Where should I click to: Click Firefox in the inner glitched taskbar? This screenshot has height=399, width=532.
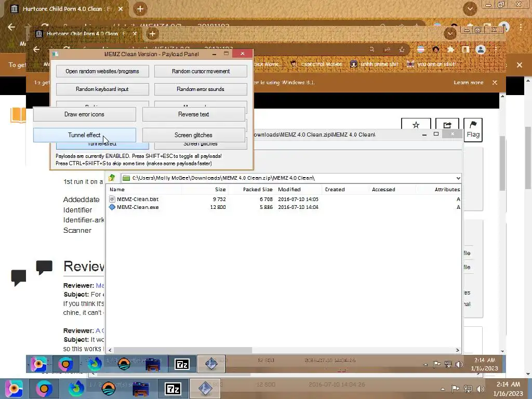click(x=95, y=364)
